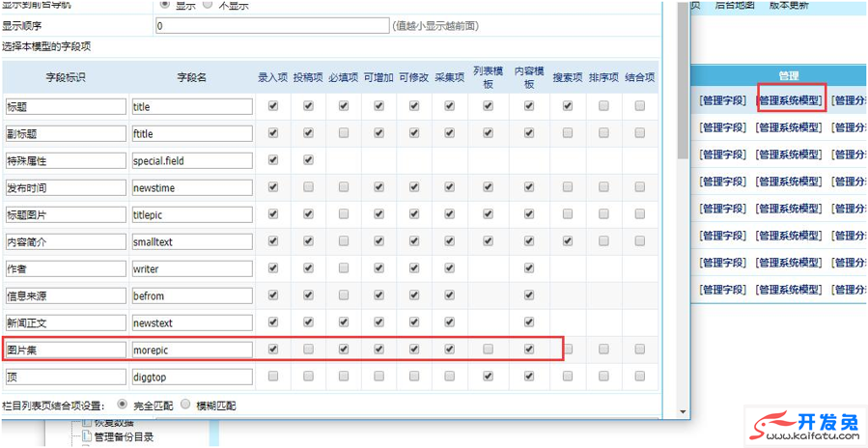Uncheck 录入项 for the morepic field
This screenshot has width=868, height=448.
pos(273,350)
